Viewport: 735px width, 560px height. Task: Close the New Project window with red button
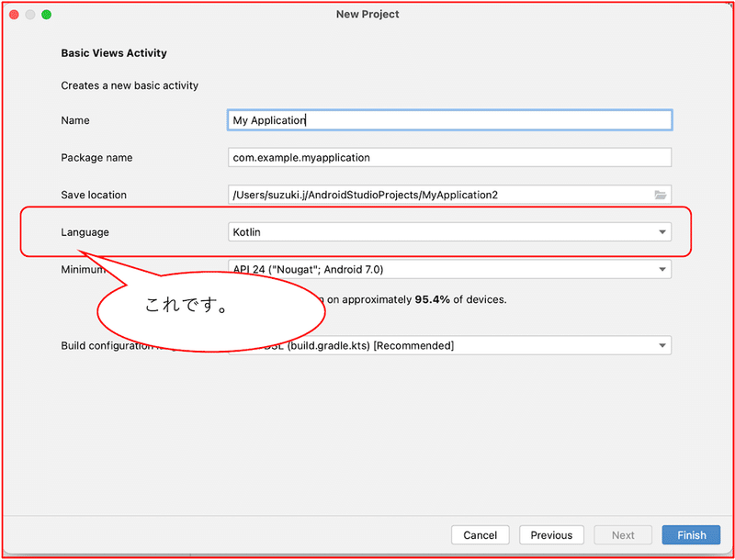coord(14,15)
